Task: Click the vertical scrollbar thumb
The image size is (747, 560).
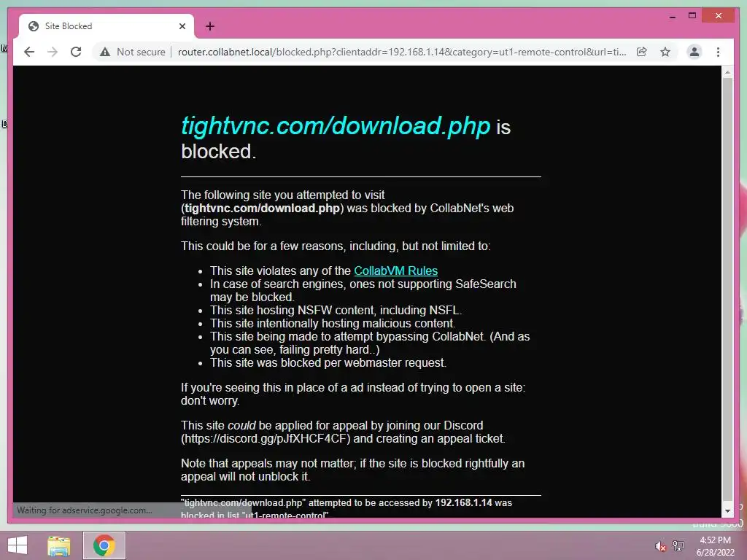Action: click(727, 289)
